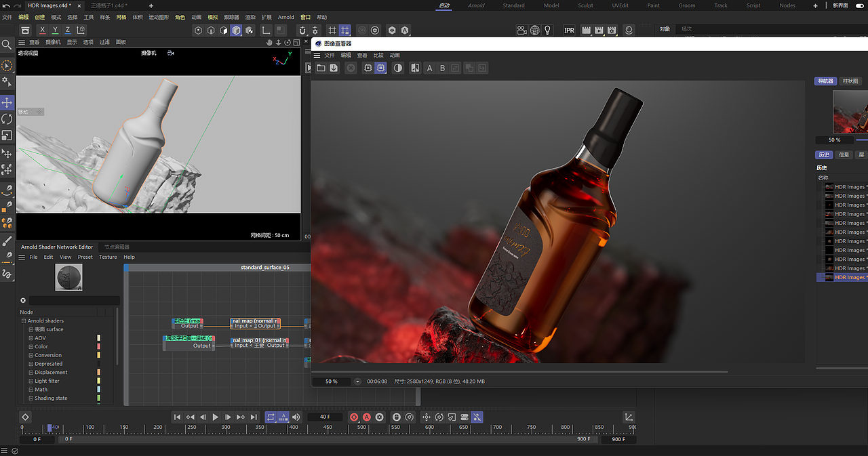The image size is (868, 456).
Task: Click the Arnold camera icon in toolbar
Action: click(521, 30)
